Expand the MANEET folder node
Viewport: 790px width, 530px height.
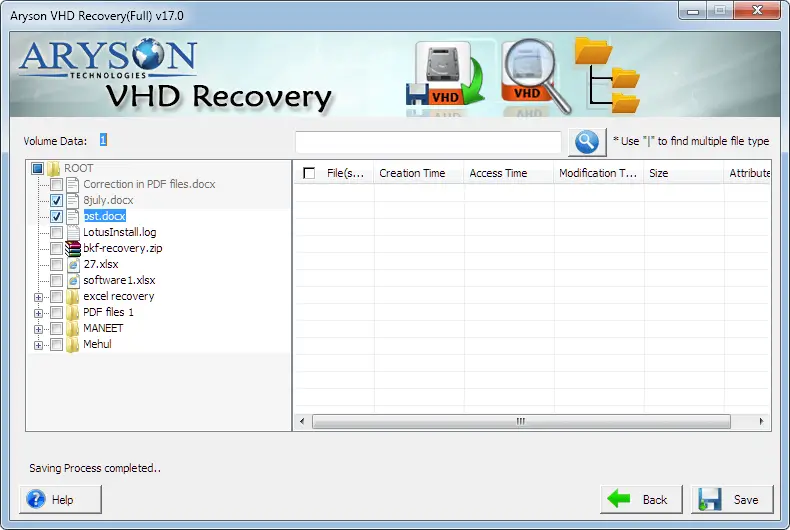[38, 329]
